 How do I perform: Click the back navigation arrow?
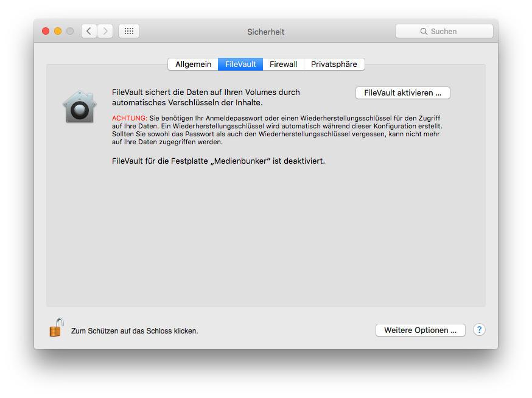[89, 31]
